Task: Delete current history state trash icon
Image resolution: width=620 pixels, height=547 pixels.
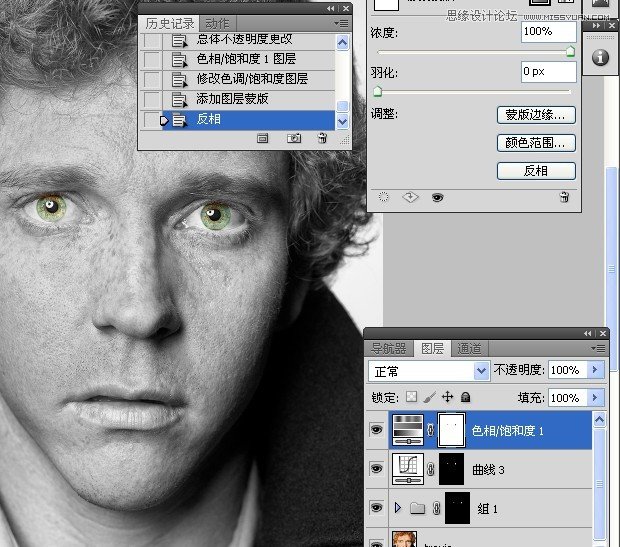Action: (x=323, y=138)
